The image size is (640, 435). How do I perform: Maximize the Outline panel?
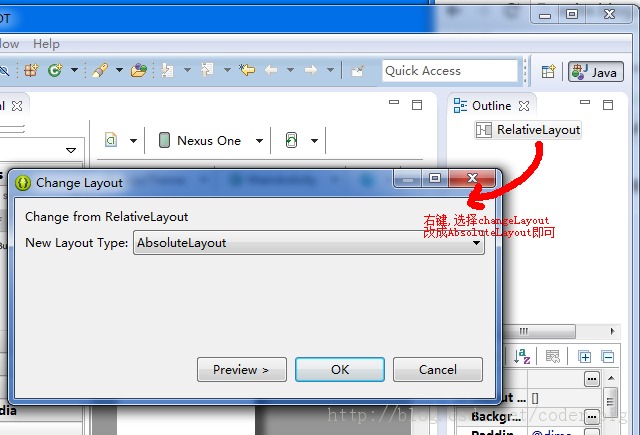(608, 105)
